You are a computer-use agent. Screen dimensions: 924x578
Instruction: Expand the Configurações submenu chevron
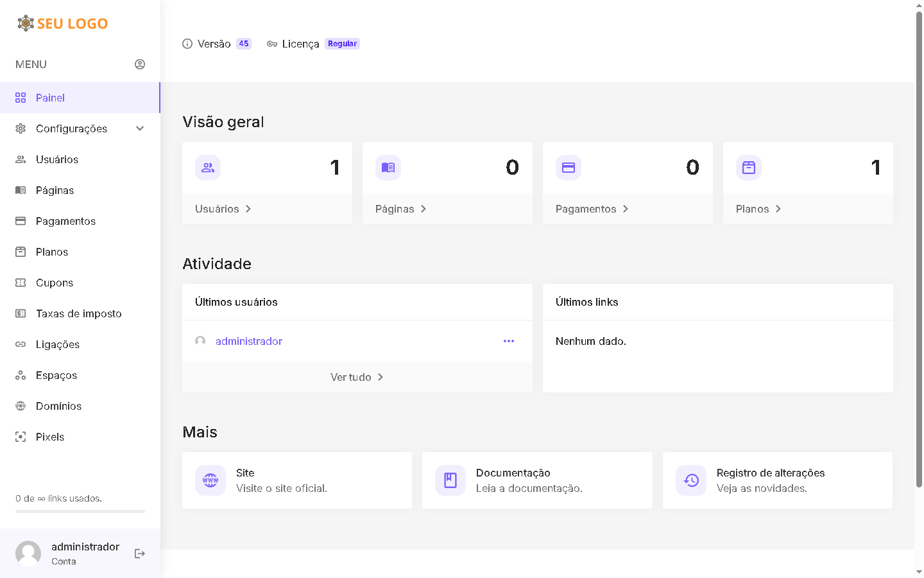click(x=140, y=128)
